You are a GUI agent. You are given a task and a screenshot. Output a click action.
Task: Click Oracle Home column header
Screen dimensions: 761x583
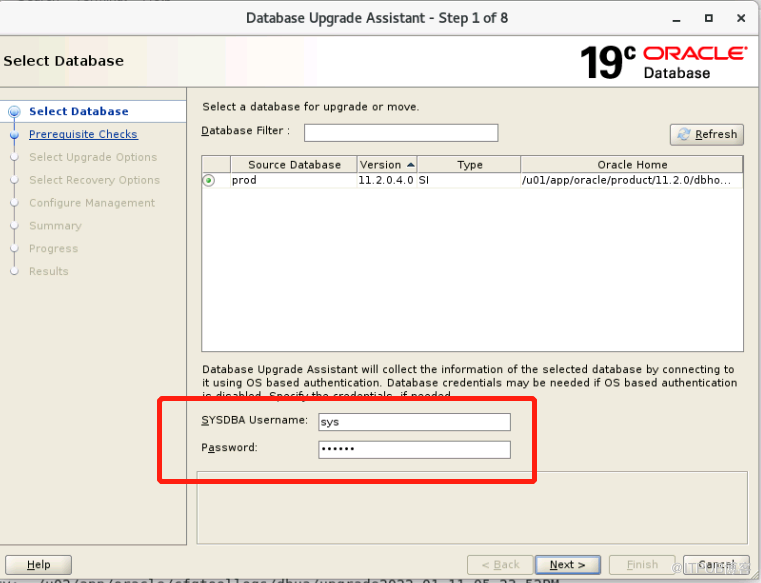(632, 165)
